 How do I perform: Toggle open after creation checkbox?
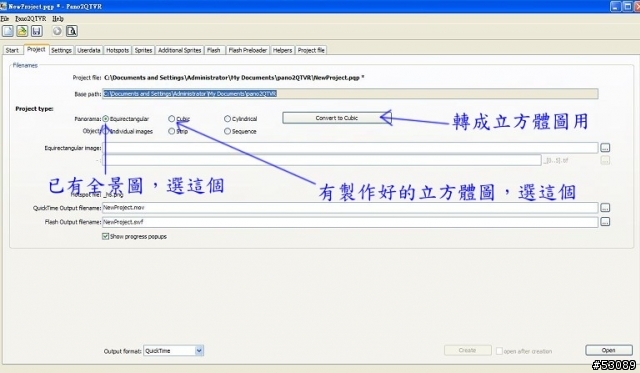pyautogui.click(x=499, y=351)
